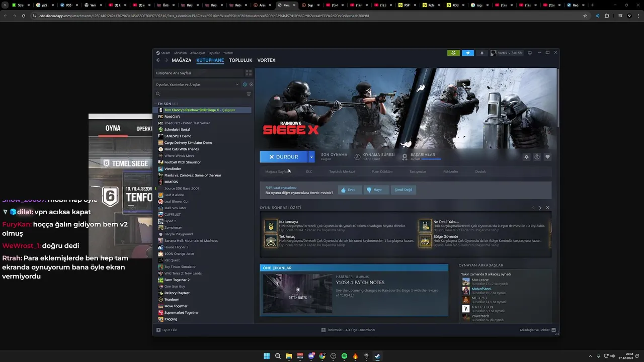Open advanced library filter options
644x362 pixels.
click(x=249, y=94)
